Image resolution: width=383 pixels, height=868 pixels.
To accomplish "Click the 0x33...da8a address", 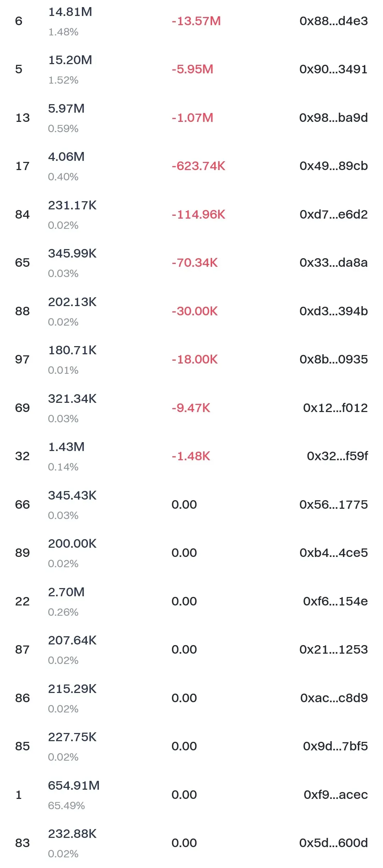I will (x=333, y=263).
